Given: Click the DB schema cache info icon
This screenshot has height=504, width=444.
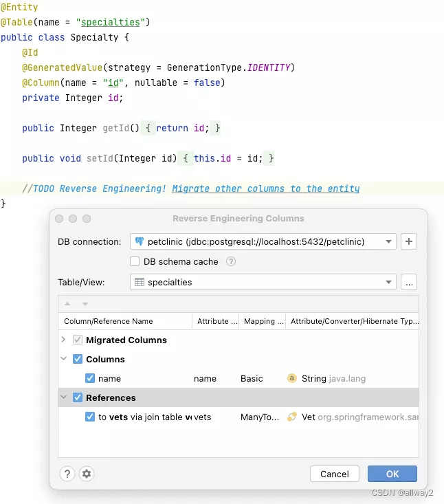Looking at the screenshot, I should point(231,261).
